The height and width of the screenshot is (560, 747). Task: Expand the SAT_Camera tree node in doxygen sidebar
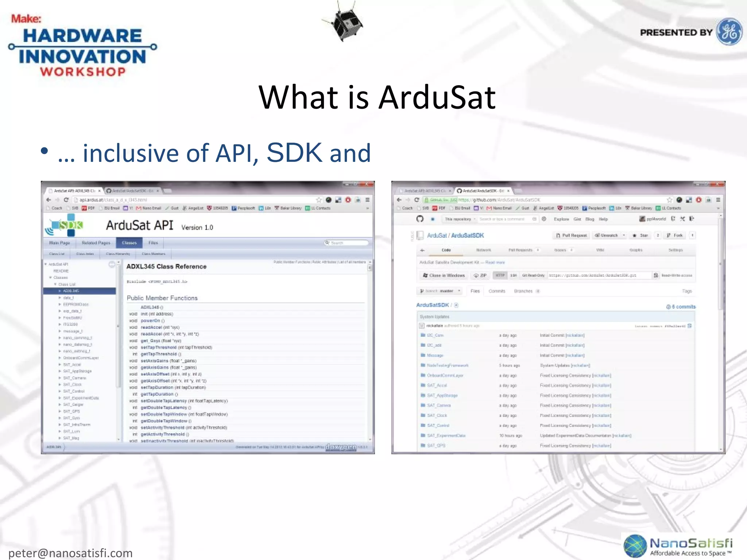point(60,378)
